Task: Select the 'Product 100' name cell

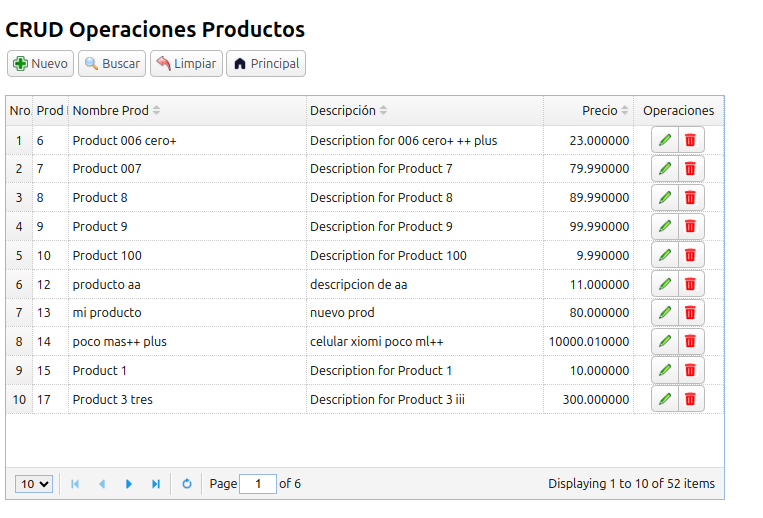Action: point(187,255)
